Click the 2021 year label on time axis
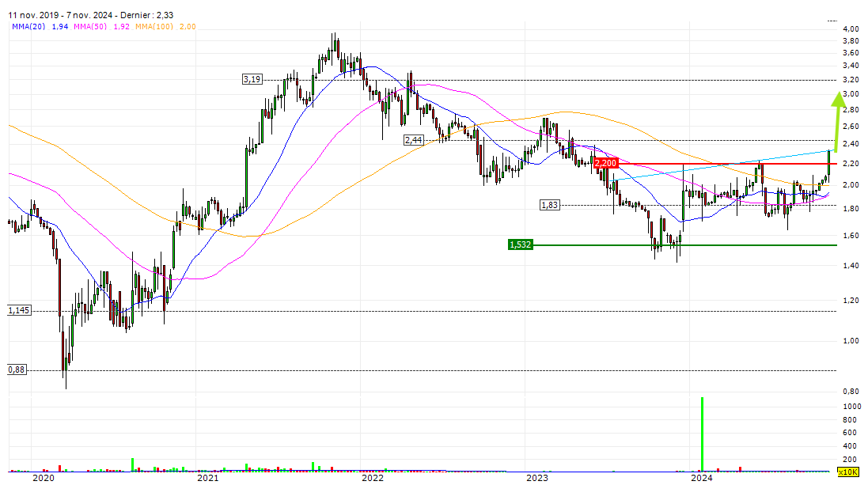Viewport: 868px width, 485px height. tap(207, 478)
